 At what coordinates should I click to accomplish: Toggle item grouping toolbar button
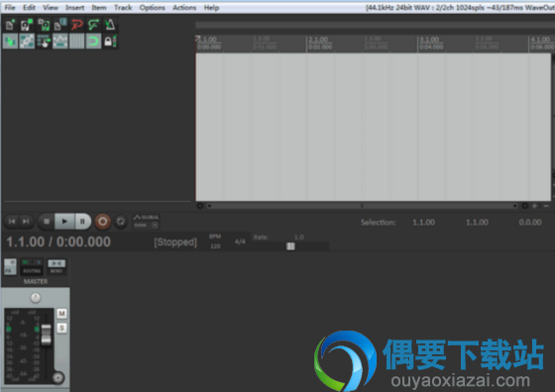pos(27,42)
